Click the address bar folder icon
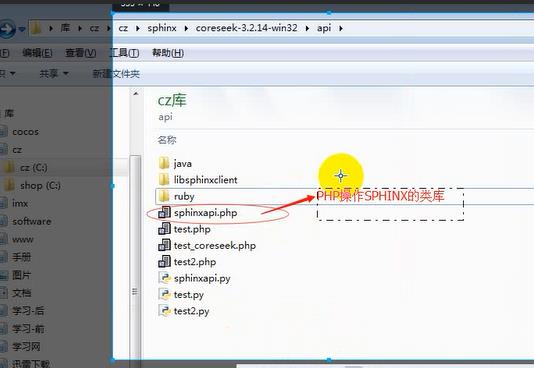 35,28
